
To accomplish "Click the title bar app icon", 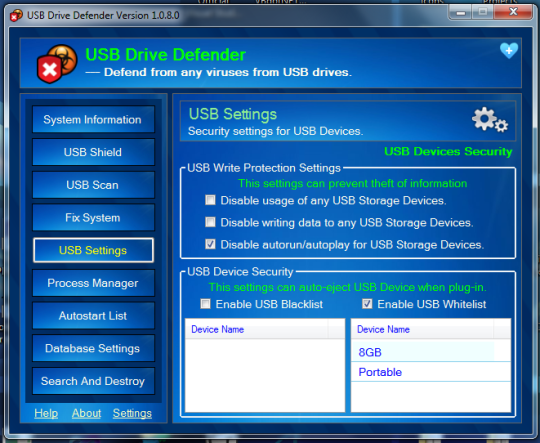I will [x=16, y=16].
